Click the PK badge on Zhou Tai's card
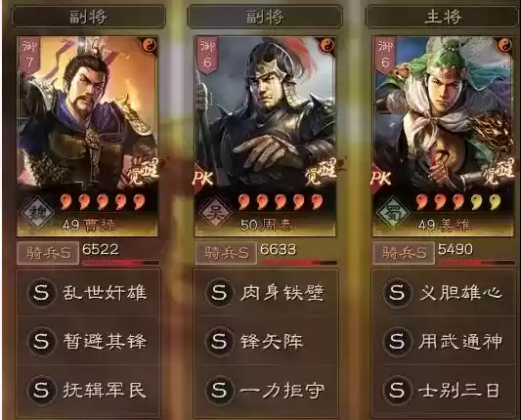 [203, 179]
